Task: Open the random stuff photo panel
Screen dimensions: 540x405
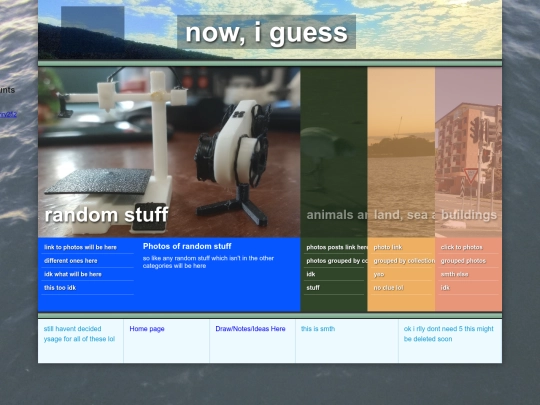Action: point(169,152)
